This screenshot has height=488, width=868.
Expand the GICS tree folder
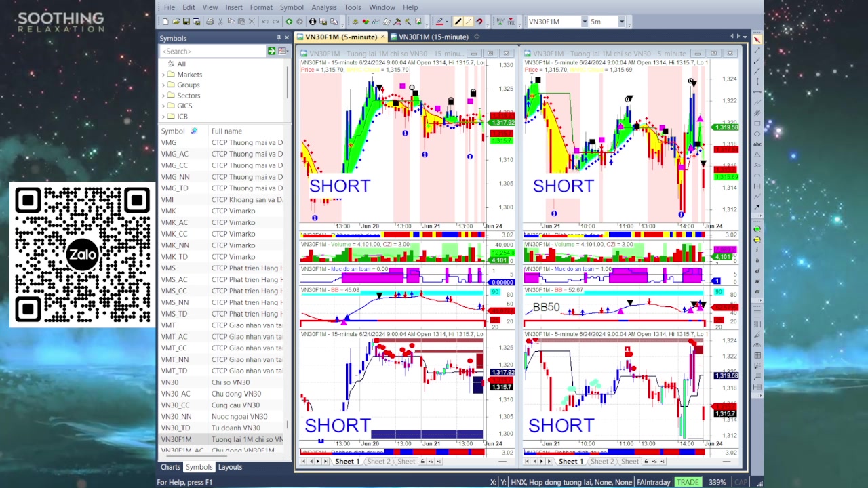click(163, 106)
